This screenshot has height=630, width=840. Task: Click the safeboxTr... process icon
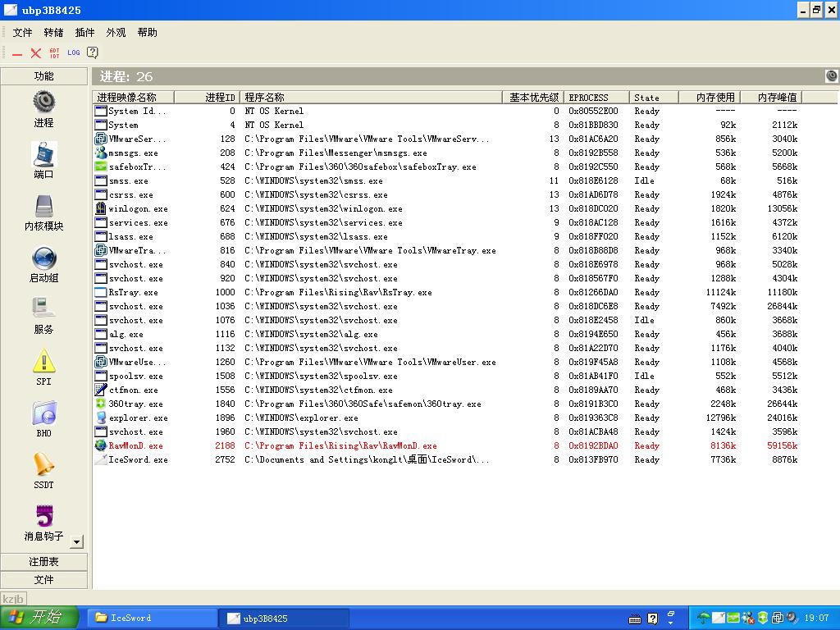pyautogui.click(x=100, y=167)
